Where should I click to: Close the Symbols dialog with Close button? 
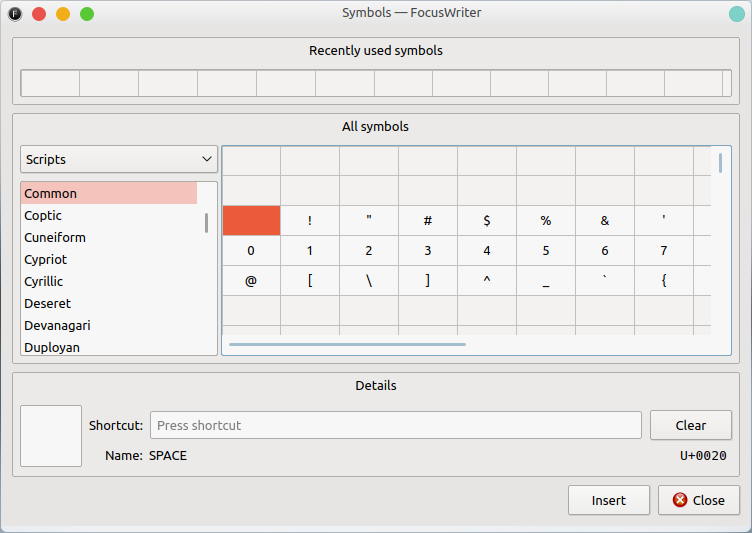[x=698, y=500]
